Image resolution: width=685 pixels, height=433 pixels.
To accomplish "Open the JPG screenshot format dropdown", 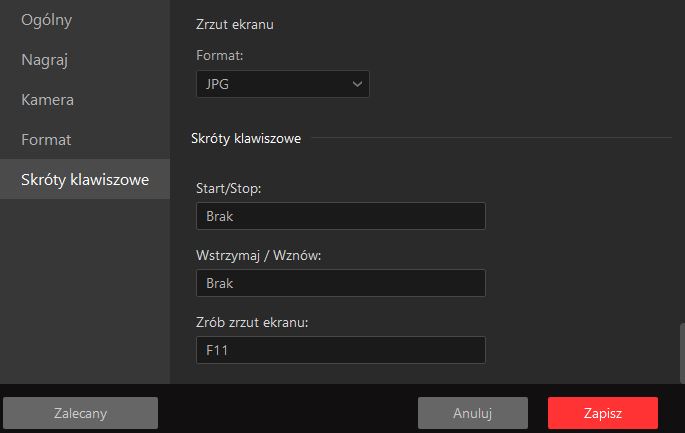I will tap(283, 84).
